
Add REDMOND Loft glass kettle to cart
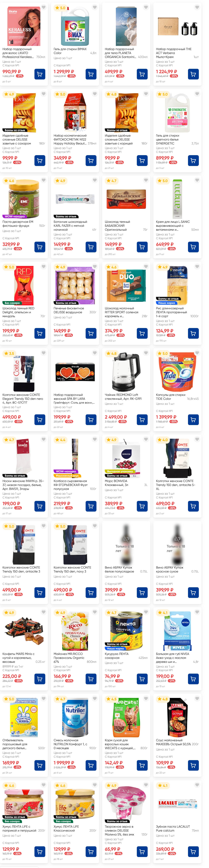point(142,419)
